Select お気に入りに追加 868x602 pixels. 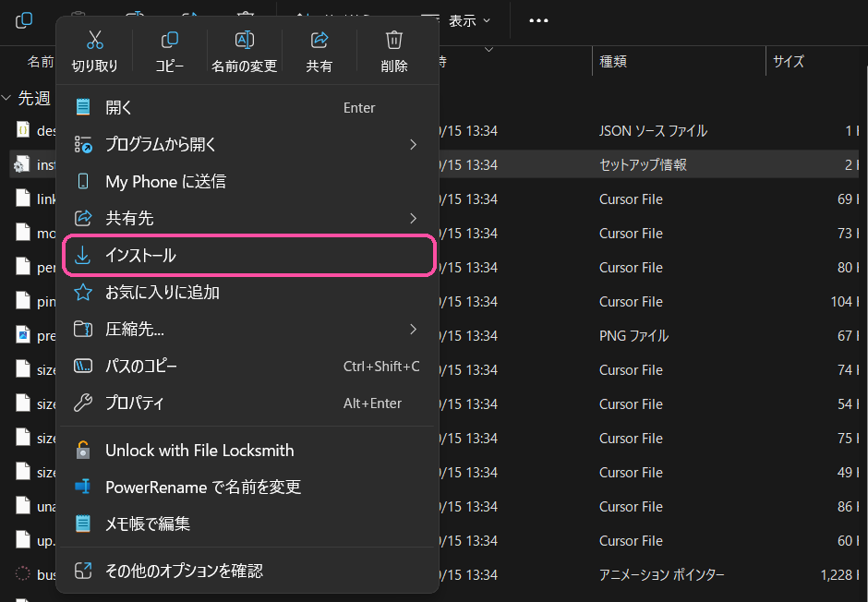pos(247,292)
